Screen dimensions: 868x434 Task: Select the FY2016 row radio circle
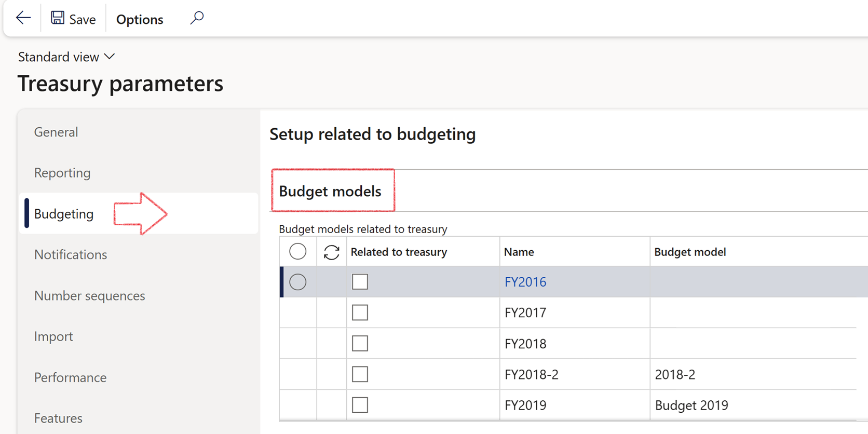point(297,282)
